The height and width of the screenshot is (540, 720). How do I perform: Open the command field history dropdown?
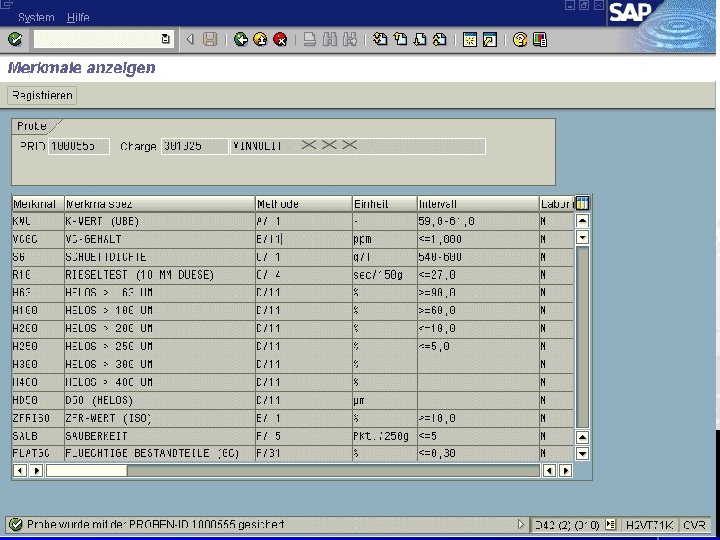tap(166, 39)
